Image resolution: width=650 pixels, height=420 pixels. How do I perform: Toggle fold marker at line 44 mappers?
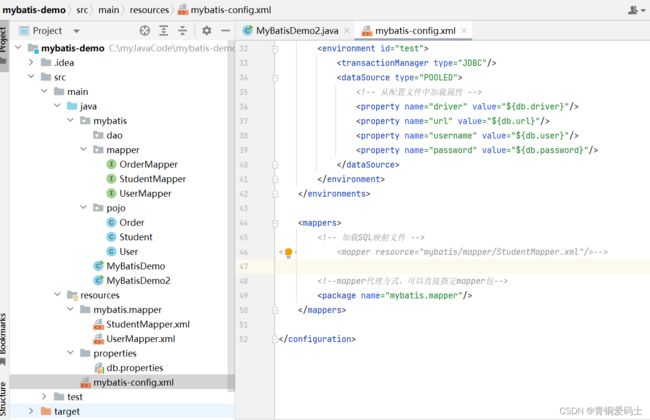click(275, 223)
